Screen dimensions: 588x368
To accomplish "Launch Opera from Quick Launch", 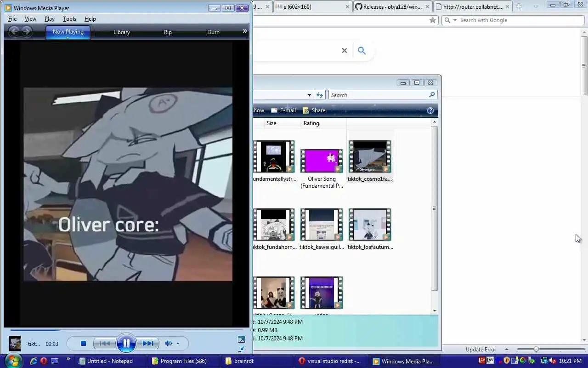I will click(44, 361).
